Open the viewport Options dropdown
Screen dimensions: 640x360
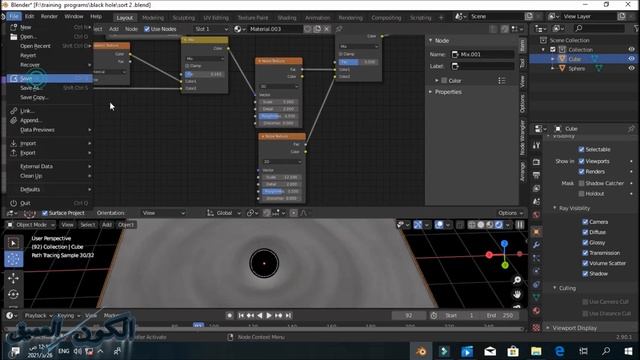(510, 213)
